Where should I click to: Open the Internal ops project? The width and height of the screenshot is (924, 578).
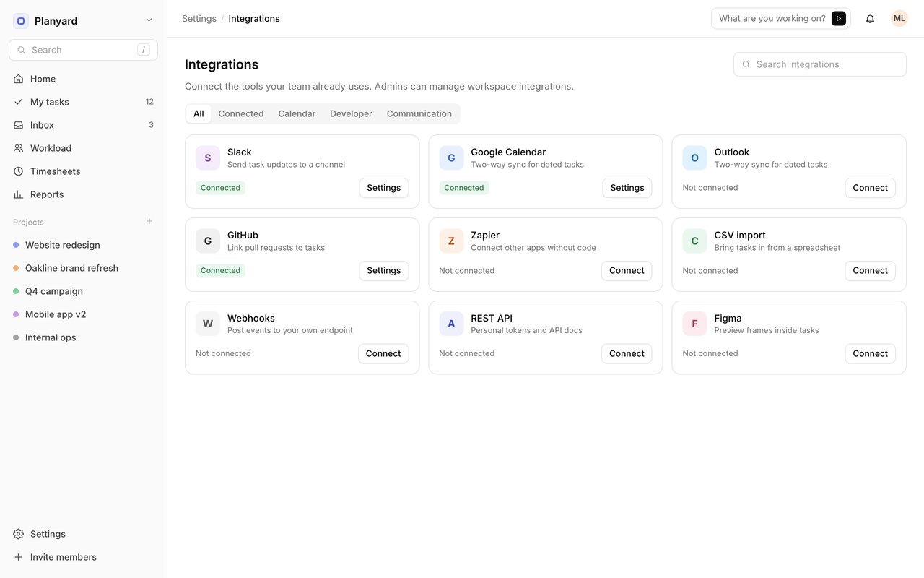[x=83, y=337]
